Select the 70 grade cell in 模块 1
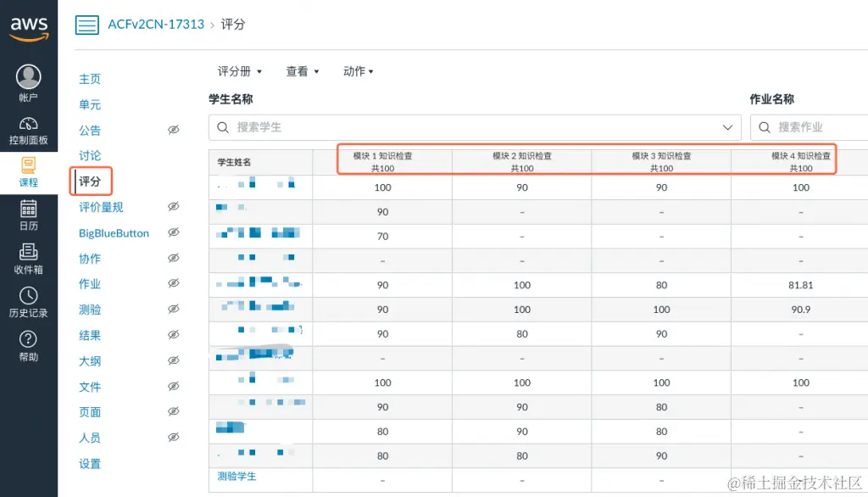Viewport: 868px width, 497px height. pos(382,236)
